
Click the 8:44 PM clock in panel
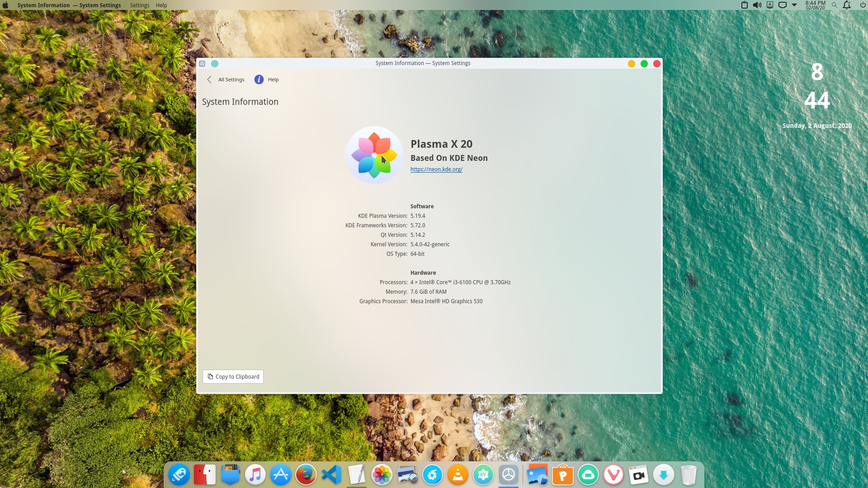pyautogui.click(x=815, y=5)
